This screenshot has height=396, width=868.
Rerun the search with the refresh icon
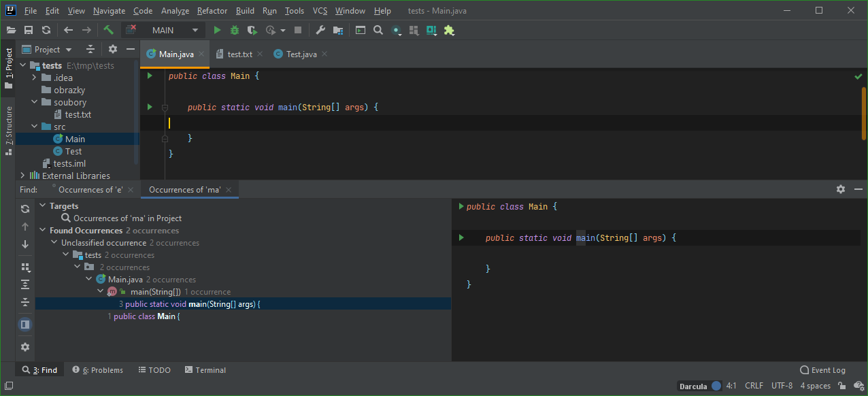[25, 209]
